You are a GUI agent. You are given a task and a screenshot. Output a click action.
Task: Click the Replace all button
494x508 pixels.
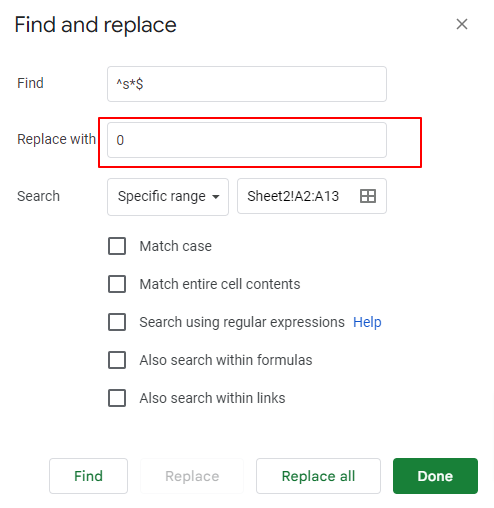point(318,476)
